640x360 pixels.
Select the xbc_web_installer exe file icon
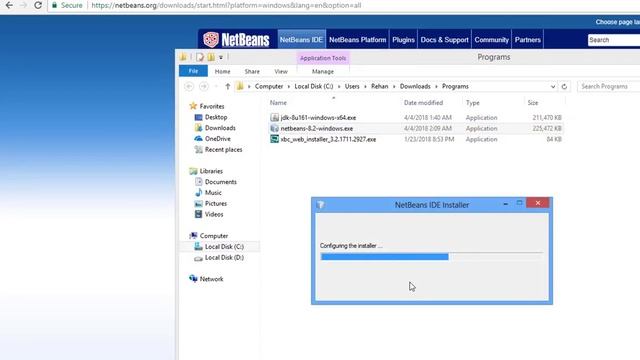coord(275,139)
